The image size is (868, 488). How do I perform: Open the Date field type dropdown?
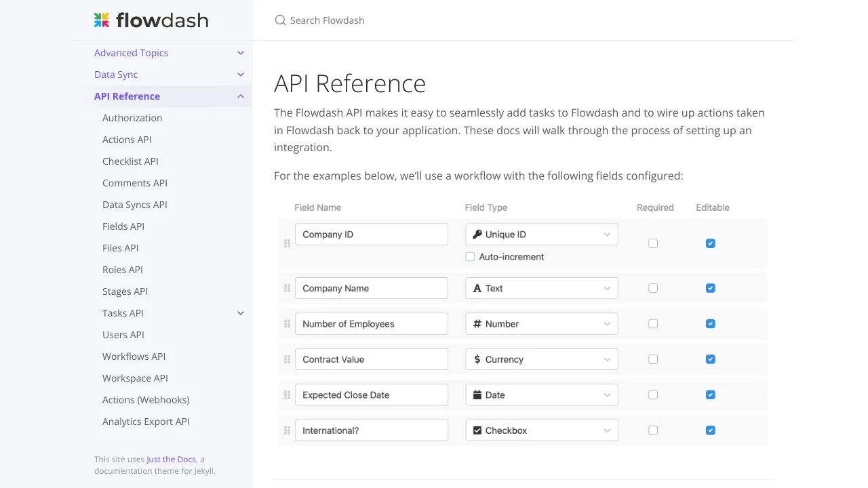542,395
